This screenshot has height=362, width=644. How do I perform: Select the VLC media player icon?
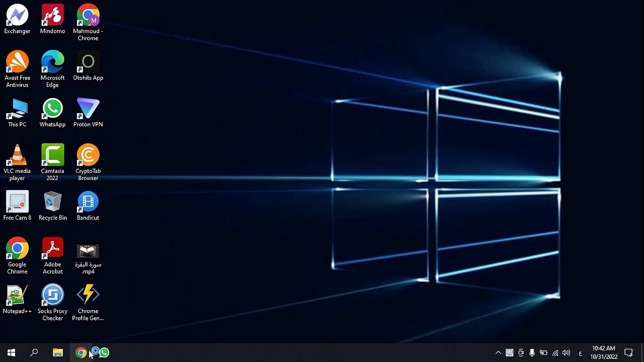[x=17, y=163]
